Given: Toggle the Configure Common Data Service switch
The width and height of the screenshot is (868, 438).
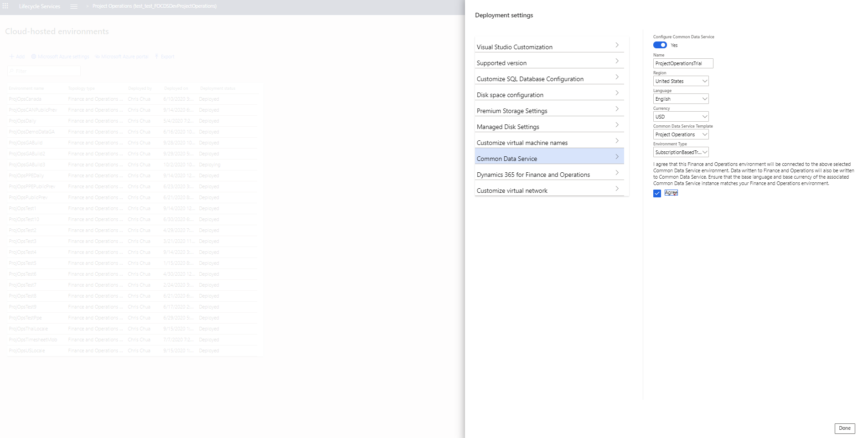Looking at the screenshot, I should pyautogui.click(x=660, y=45).
